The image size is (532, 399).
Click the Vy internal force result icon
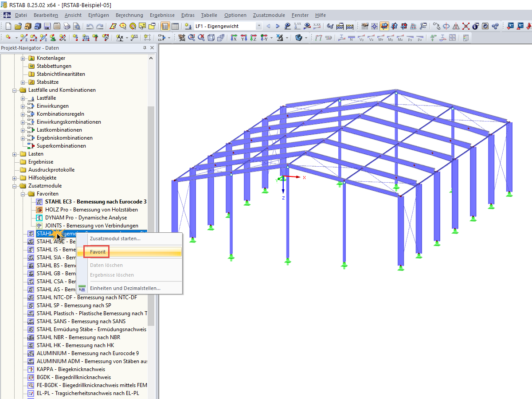[361, 38]
